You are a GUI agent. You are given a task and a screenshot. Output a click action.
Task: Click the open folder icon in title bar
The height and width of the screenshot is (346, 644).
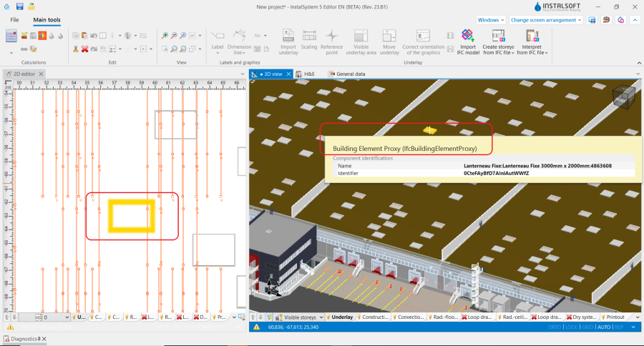(31, 6)
